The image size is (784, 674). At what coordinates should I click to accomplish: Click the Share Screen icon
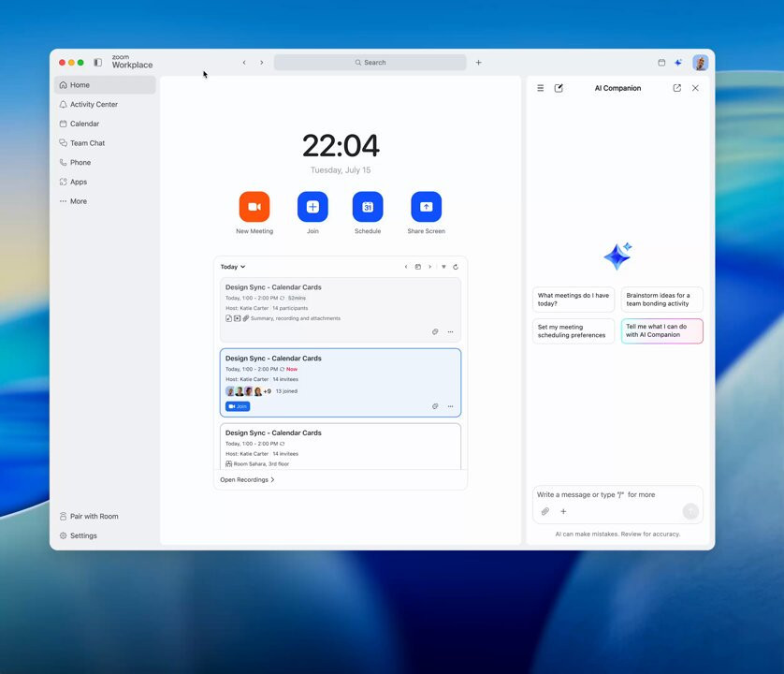(x=426, y=206)
